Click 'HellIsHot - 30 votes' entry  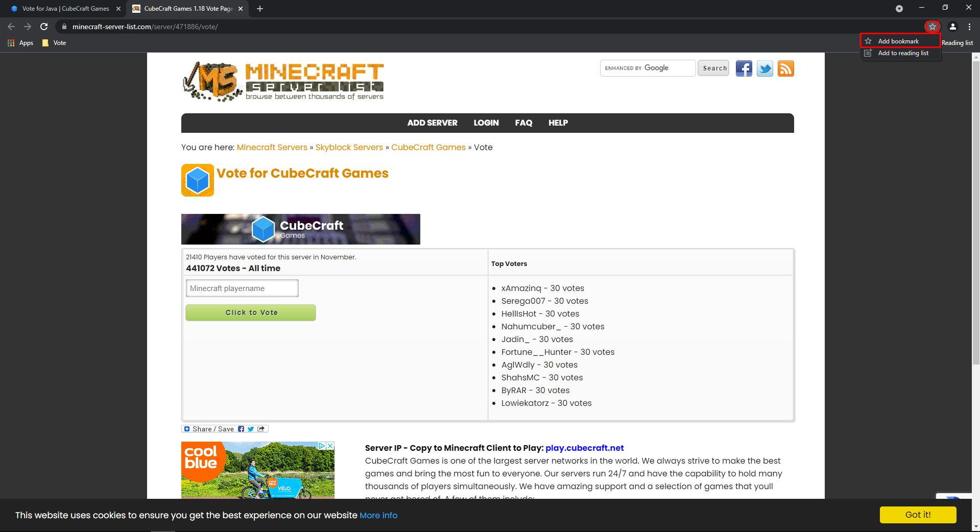[540, 313]
